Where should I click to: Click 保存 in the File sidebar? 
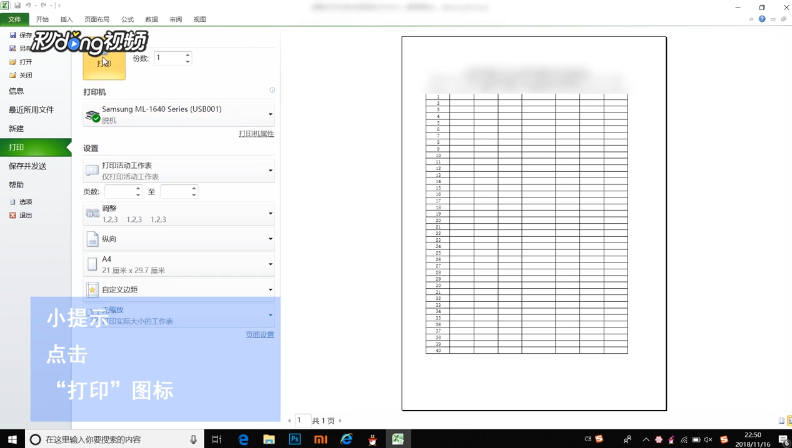(x=21, y=35)
